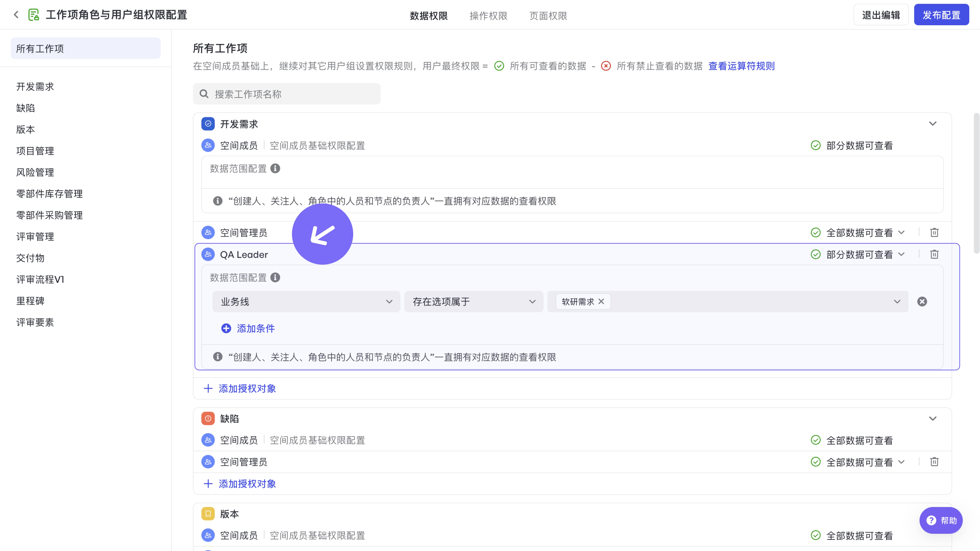Focus the 搜索工作项名称 search field
Screen dimensions: 980x551
tap(287, 94)
